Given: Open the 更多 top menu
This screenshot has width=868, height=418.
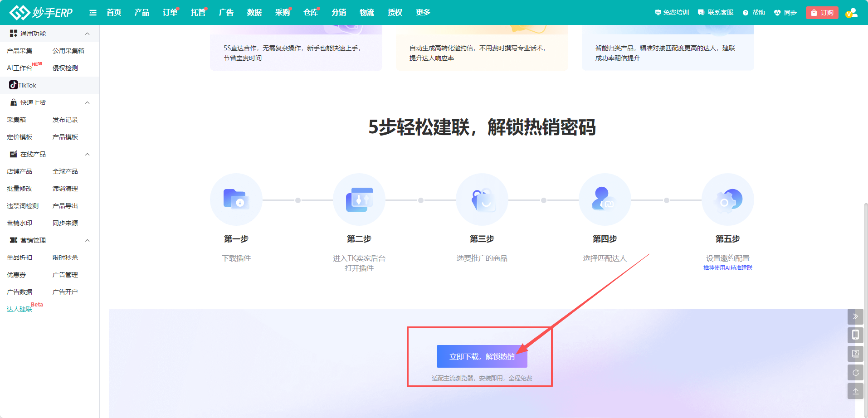Looking at the screenshot, I should tap(423, 13).
